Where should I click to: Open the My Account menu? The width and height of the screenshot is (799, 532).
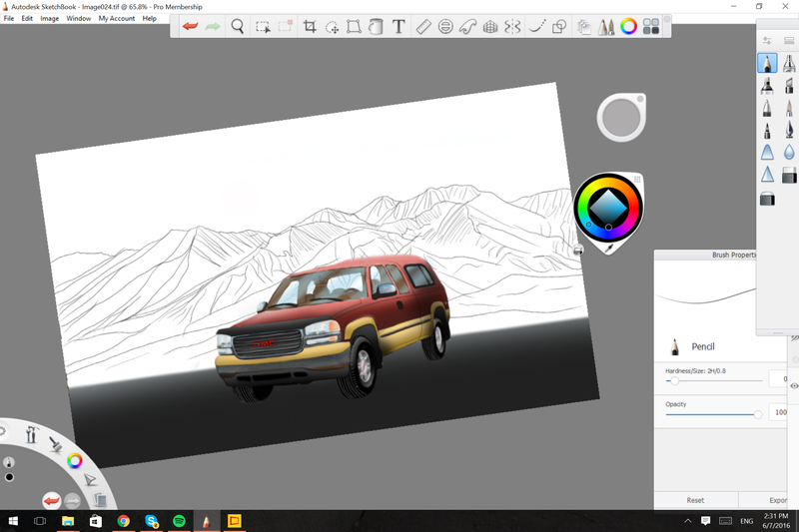click(117, 18)
